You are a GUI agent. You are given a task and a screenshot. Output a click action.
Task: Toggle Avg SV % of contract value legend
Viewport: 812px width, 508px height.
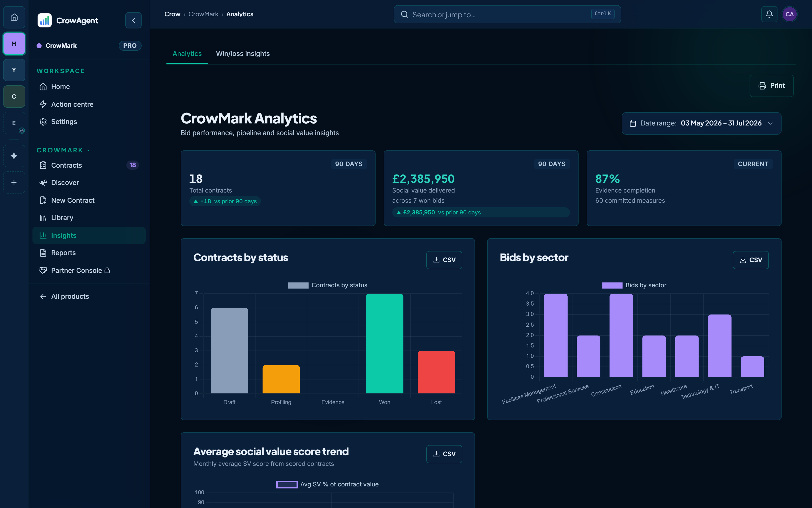[x=328, y=484]
